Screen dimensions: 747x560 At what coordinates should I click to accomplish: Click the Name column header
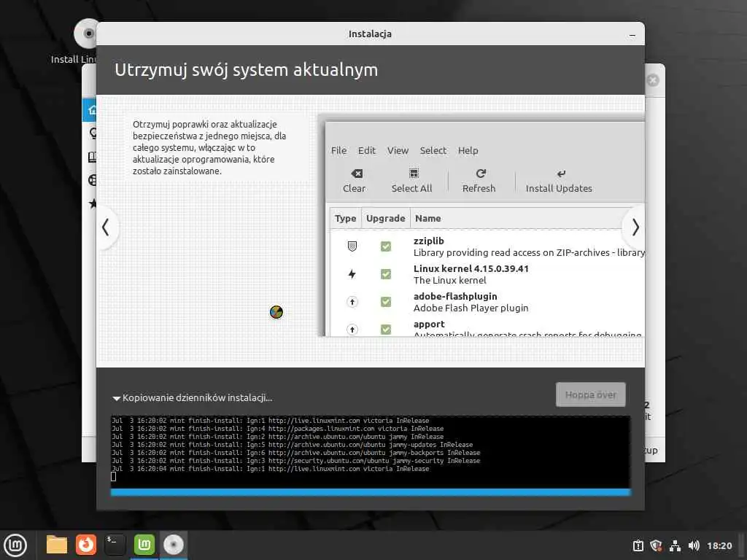427,219
